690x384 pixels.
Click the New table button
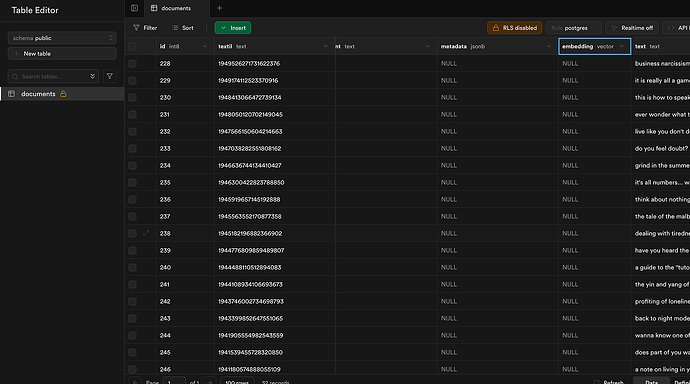point(62,54)
